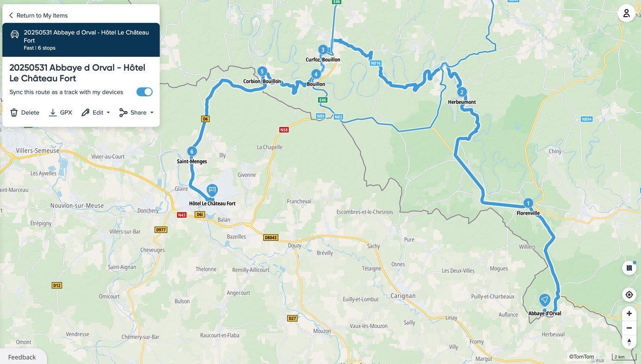Center map on my location

tap(629, 295)
